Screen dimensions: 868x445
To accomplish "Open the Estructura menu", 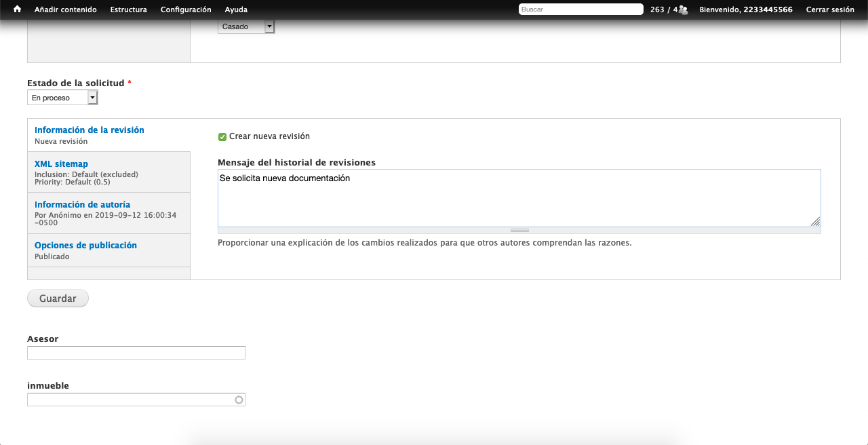I will click(128, 9).
